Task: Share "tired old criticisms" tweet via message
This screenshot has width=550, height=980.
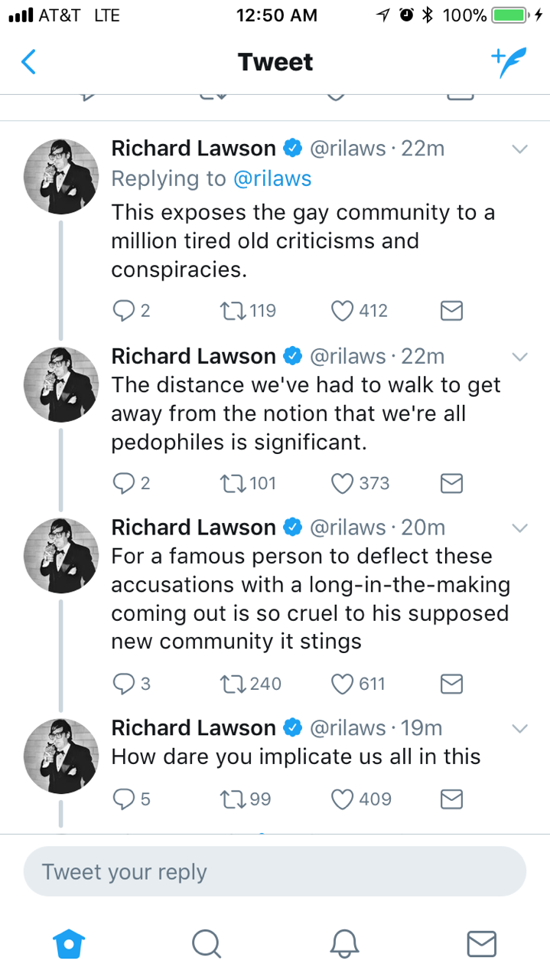Action: (452, 310)
